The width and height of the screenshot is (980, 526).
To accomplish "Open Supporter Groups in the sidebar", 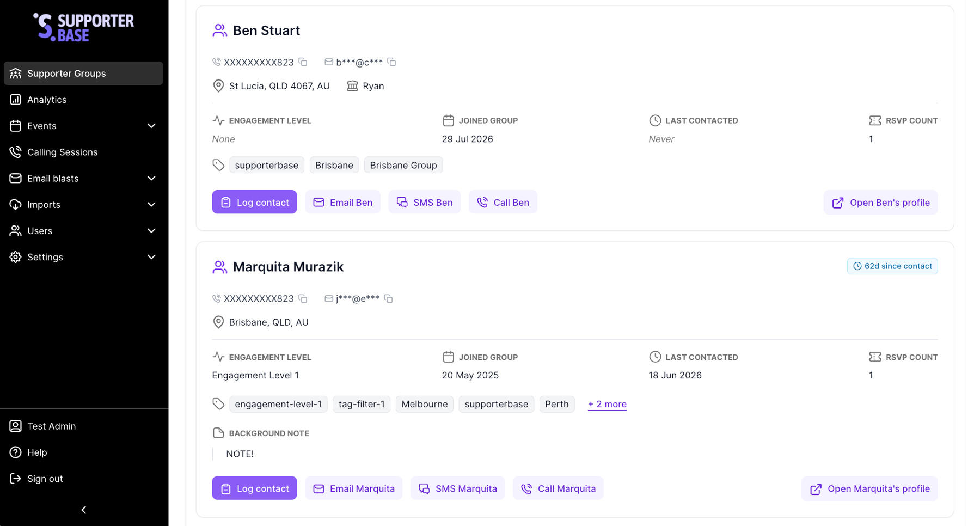I will 83,73.
